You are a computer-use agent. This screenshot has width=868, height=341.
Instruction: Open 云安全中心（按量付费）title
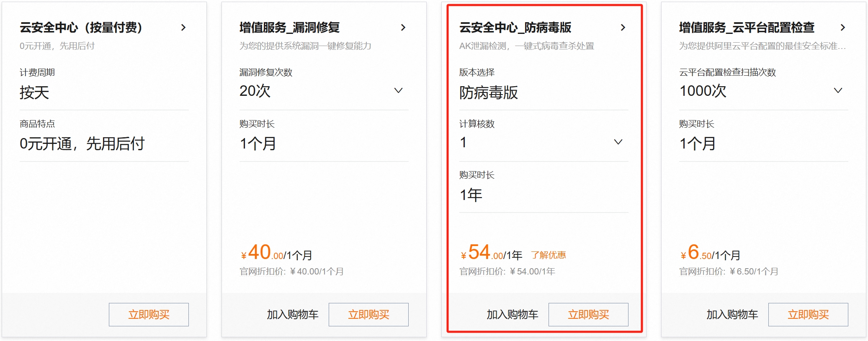point(81,28)
